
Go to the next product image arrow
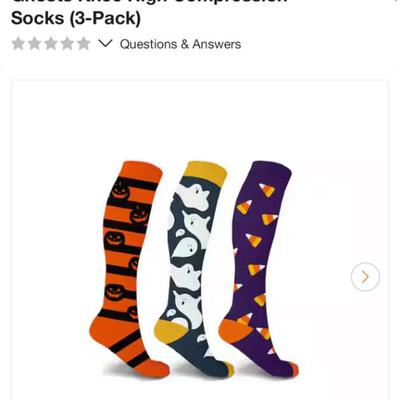click(x=365, y=277)
